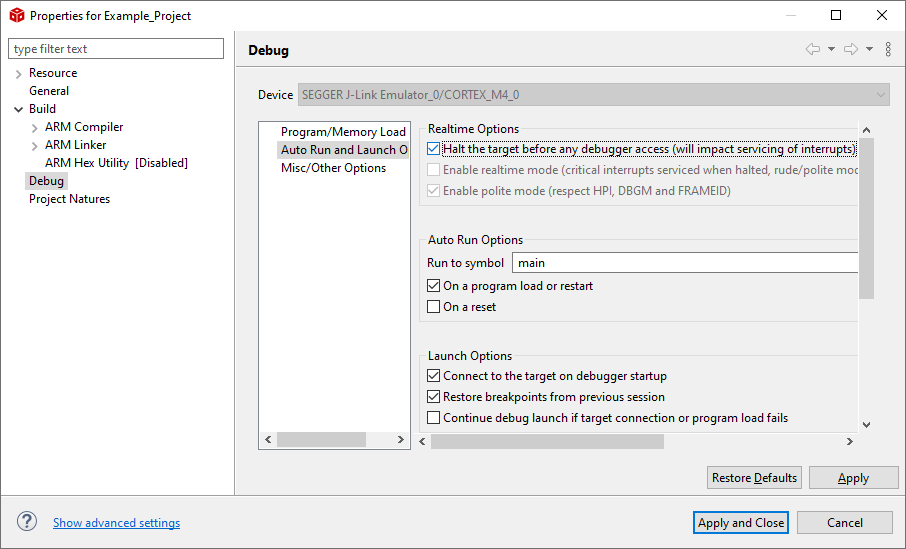Open Show advanced settings link
This screenshot has height=549, width=906.
(116, 523)
